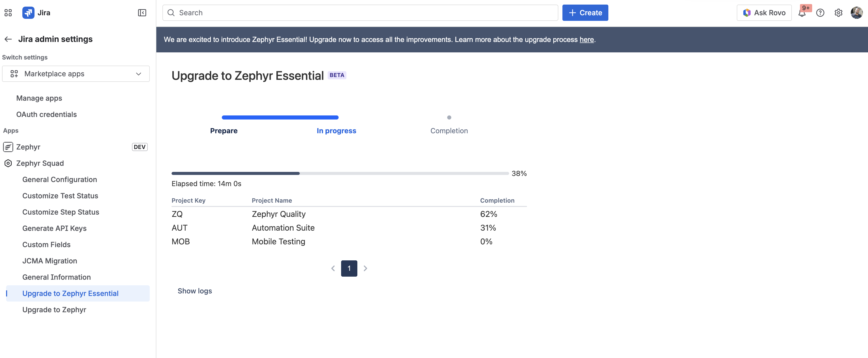
Task: Click the Zephyr app icon in sidebar
Action: coord(8,147)
